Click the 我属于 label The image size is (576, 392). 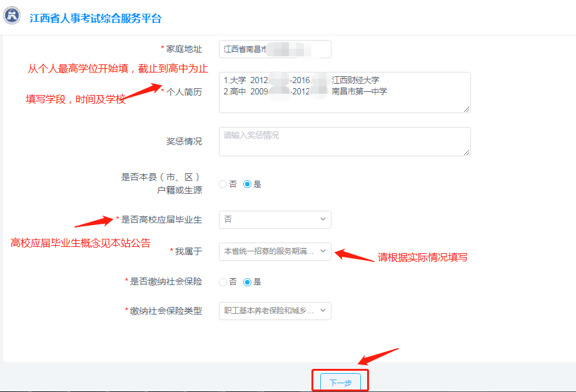188,251
